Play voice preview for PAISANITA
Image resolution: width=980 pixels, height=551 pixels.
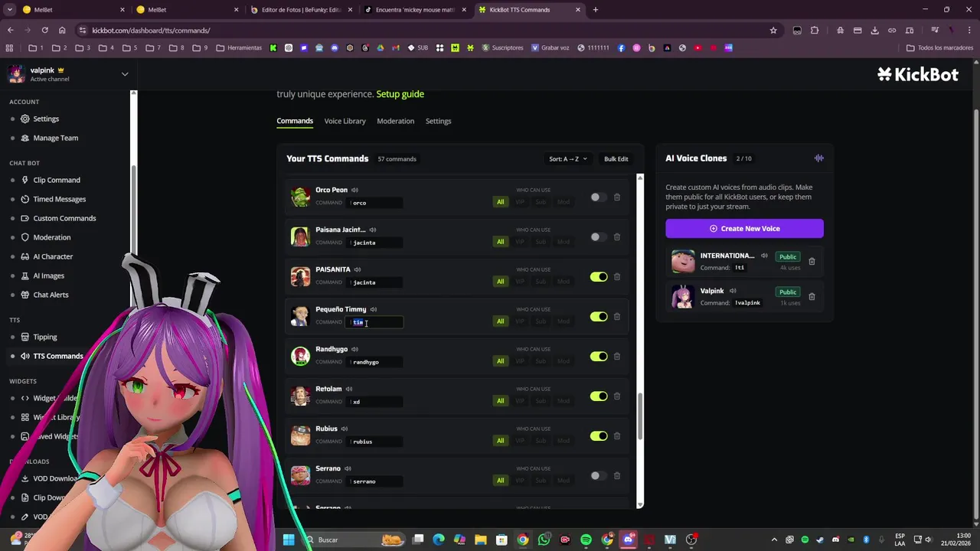(x=357, y=269)
